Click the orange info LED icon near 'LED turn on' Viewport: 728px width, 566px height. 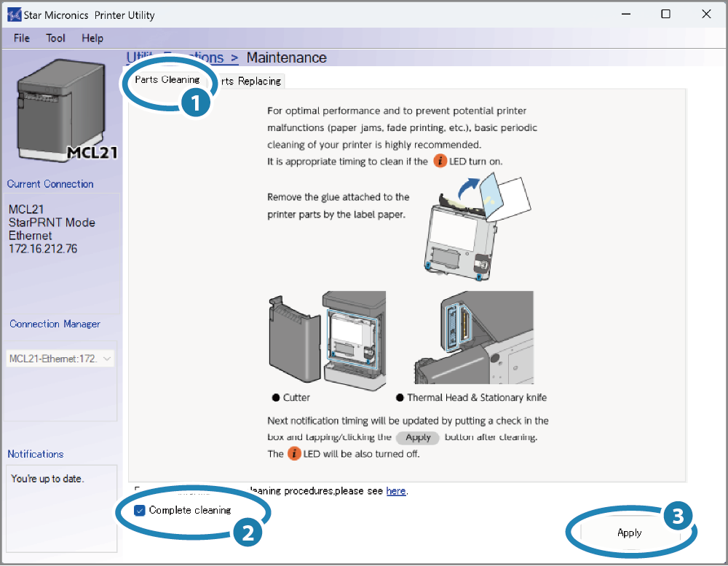(440, 161)
